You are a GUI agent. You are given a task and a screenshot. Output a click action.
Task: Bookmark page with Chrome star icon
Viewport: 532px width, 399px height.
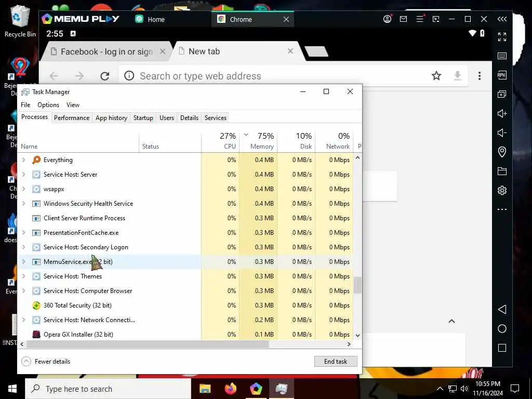point(436,76)
